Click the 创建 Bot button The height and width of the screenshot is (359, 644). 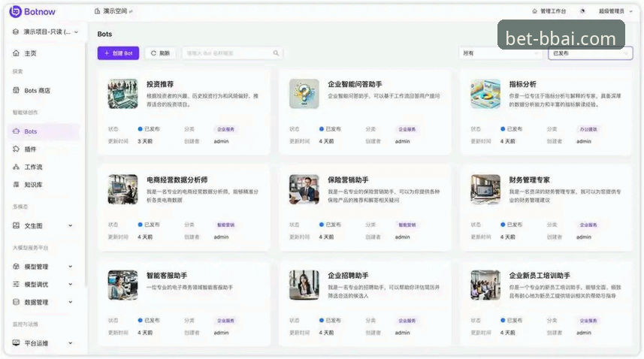pos(118,53)
